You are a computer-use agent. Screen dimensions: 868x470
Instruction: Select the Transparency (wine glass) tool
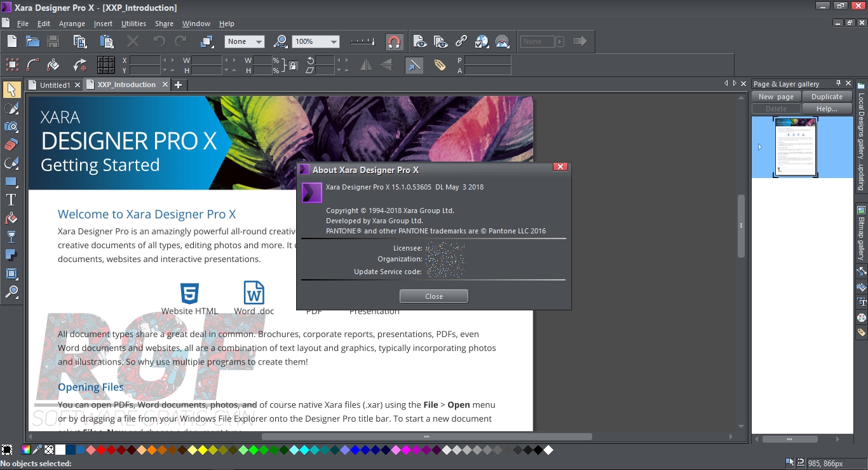11,237
